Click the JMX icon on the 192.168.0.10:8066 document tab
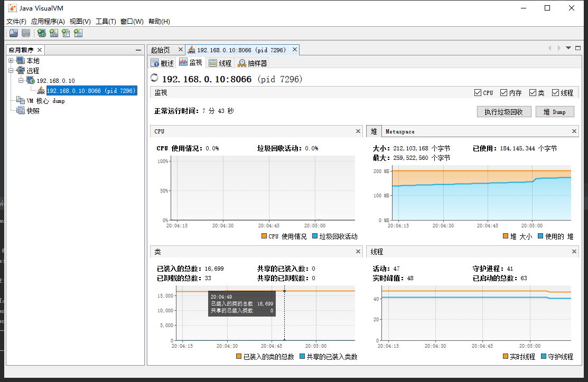This screenshot has height=382, width=588. click(x=191, y=50)
